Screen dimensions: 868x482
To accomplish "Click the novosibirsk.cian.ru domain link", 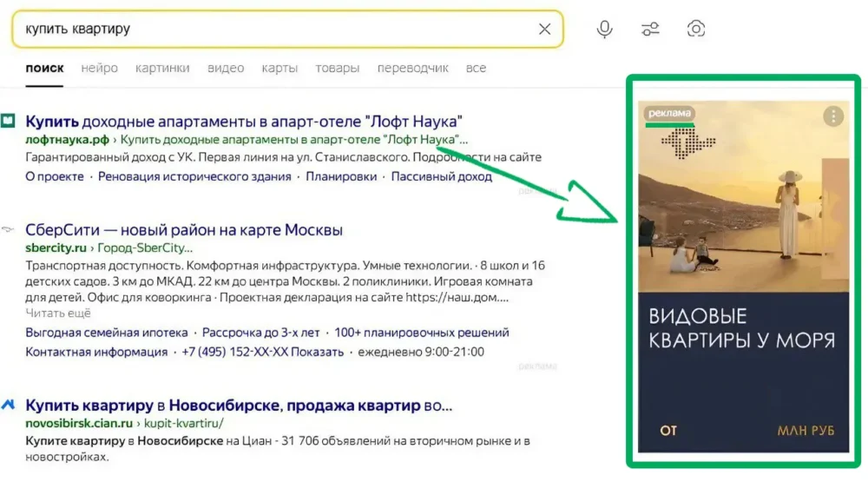I will point(79,423).
